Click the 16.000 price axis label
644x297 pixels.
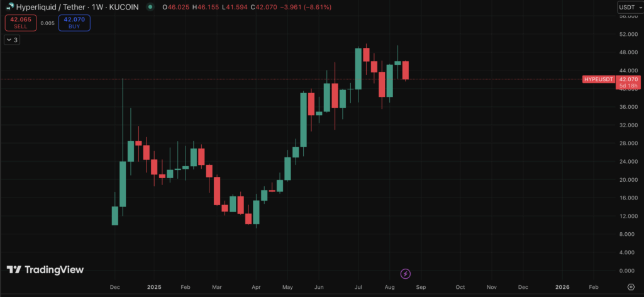point(628,198)
